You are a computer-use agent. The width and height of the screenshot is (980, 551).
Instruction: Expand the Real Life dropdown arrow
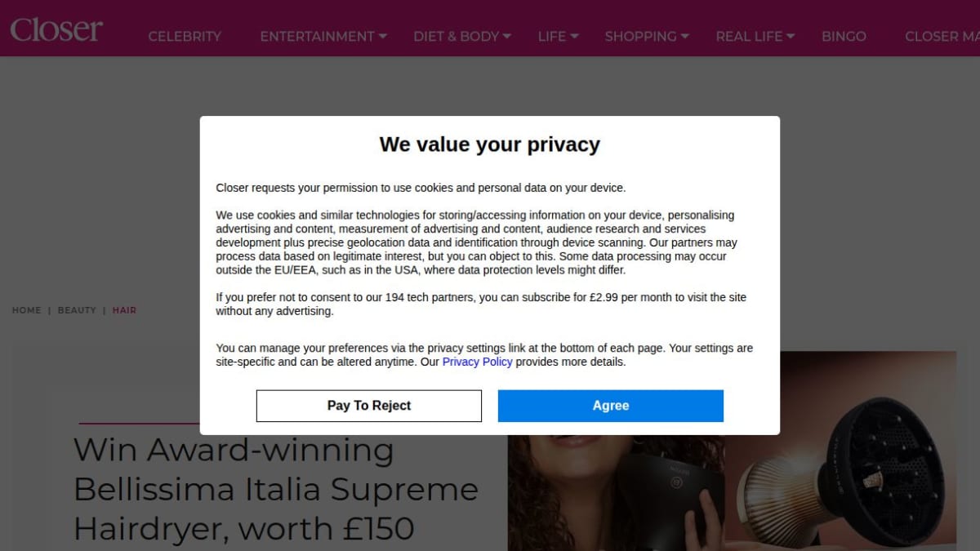791,36
